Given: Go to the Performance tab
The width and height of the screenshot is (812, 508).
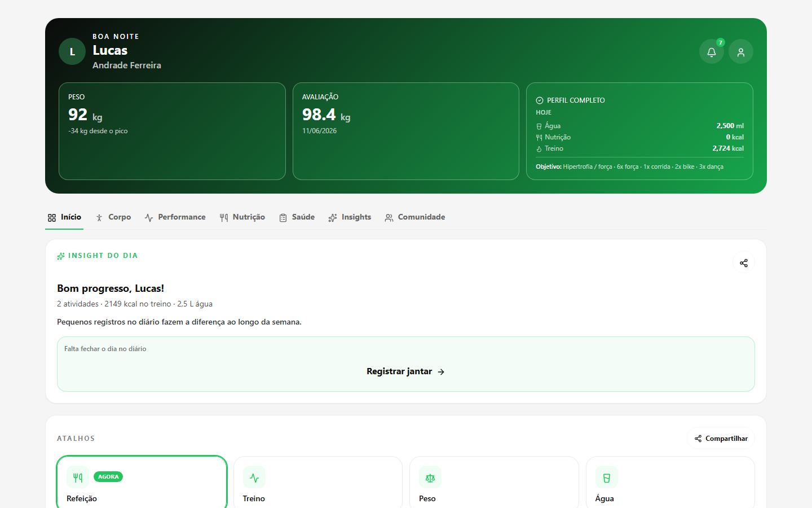Looking at the screenshot, I should (x=175, y=217).
